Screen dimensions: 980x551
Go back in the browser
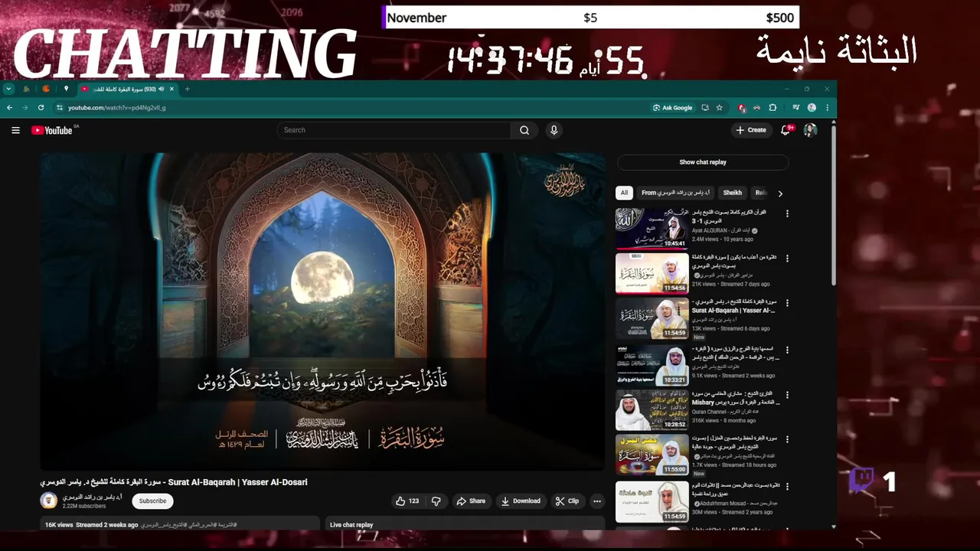tap(9, 108)
